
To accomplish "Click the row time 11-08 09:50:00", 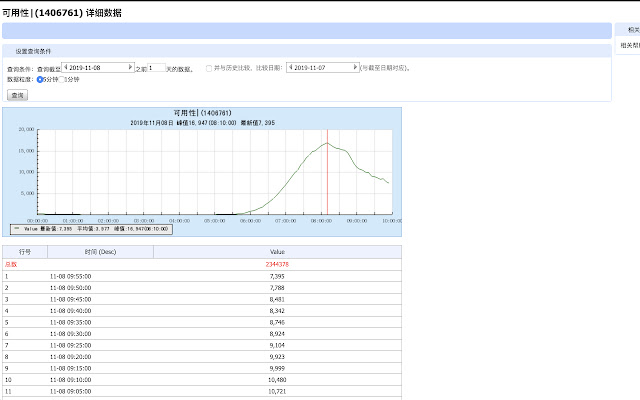I will click(x=71, y=288).
